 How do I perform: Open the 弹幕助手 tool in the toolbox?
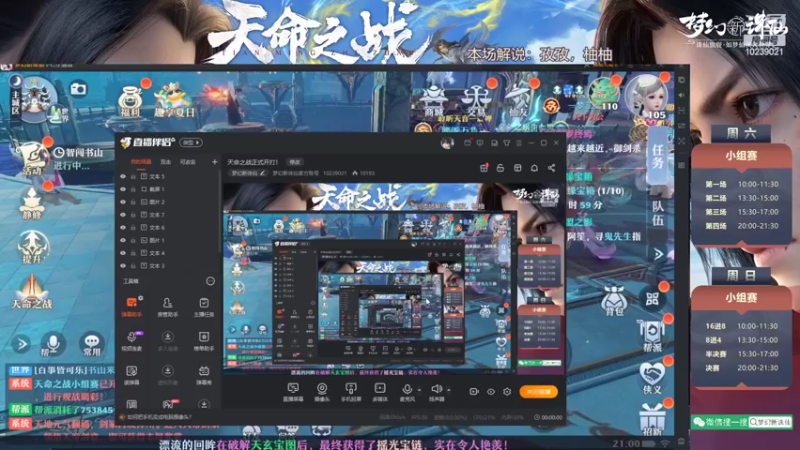click(x=132, y=306)
